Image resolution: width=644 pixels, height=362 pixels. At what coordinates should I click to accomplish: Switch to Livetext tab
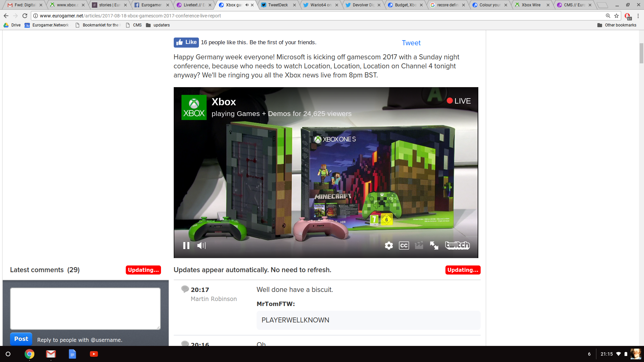point(194,5)
